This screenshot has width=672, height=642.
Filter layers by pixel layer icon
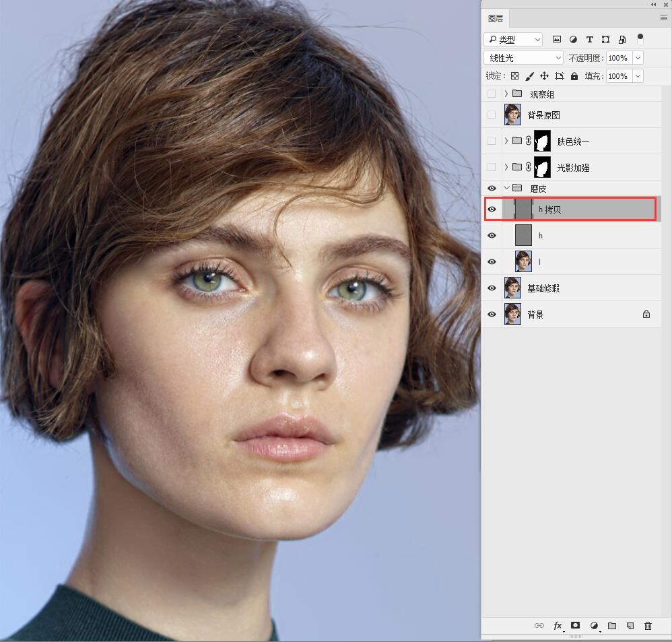point(557,40)
